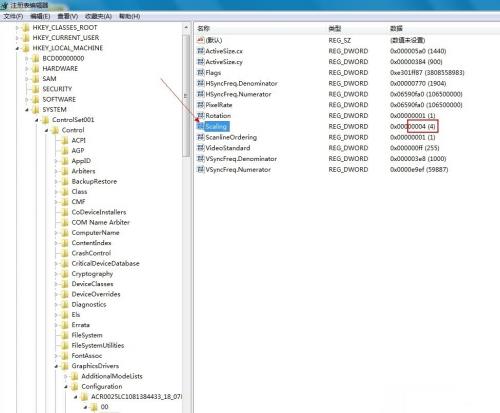Select the DeviceOverrides key
This screenshot has height=413, width=500.
click(x=96, y=294)
